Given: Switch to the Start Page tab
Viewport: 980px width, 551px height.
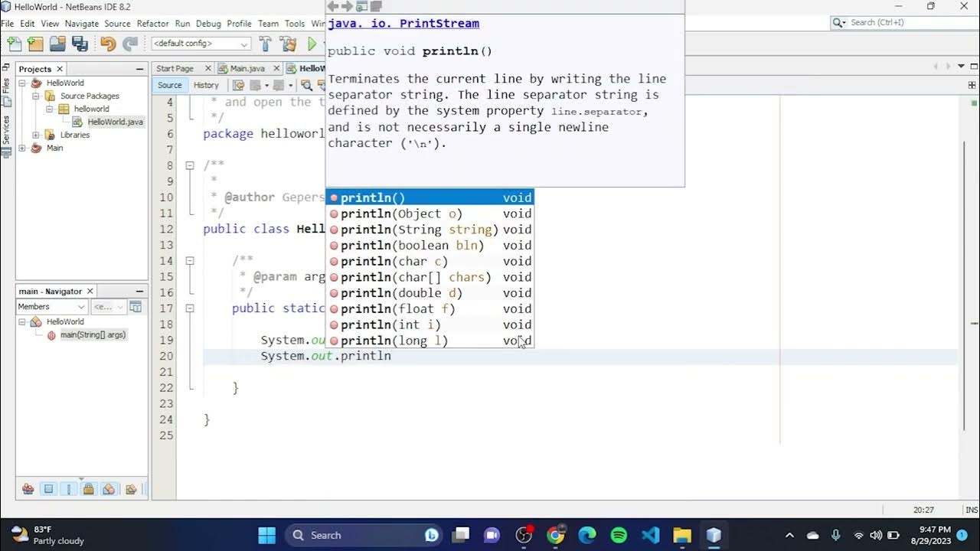Looking at the screenshot, I should click(175, 68).
